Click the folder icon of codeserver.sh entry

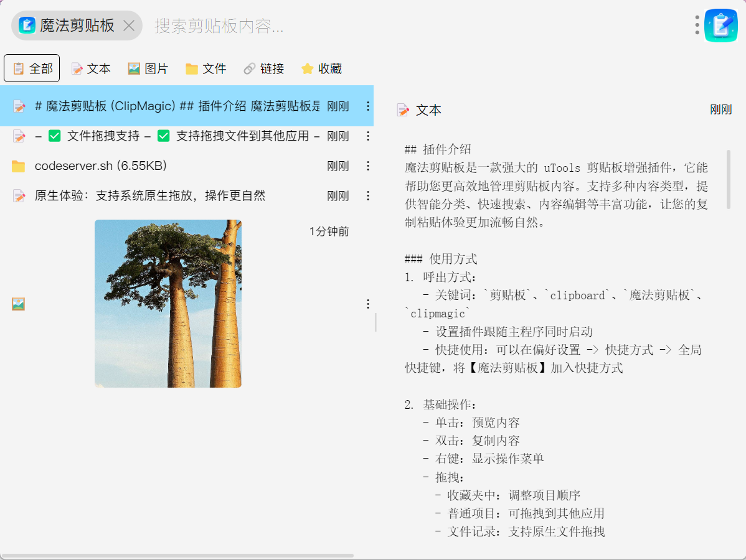[18, 166]
